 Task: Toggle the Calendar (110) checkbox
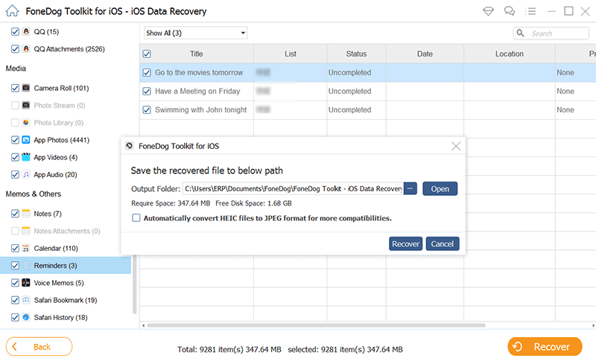click(15, 248)
